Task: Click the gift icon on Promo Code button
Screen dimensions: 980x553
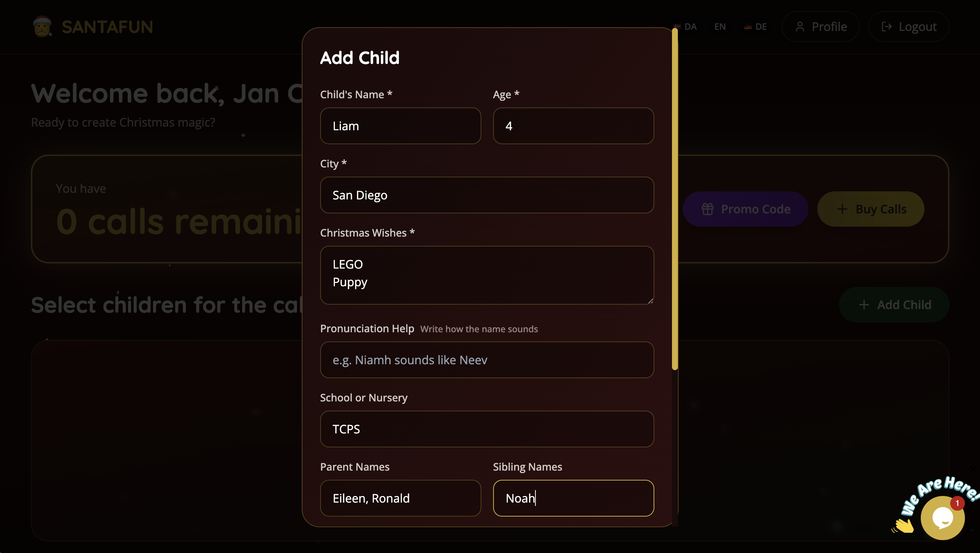Action: [707, 209]
